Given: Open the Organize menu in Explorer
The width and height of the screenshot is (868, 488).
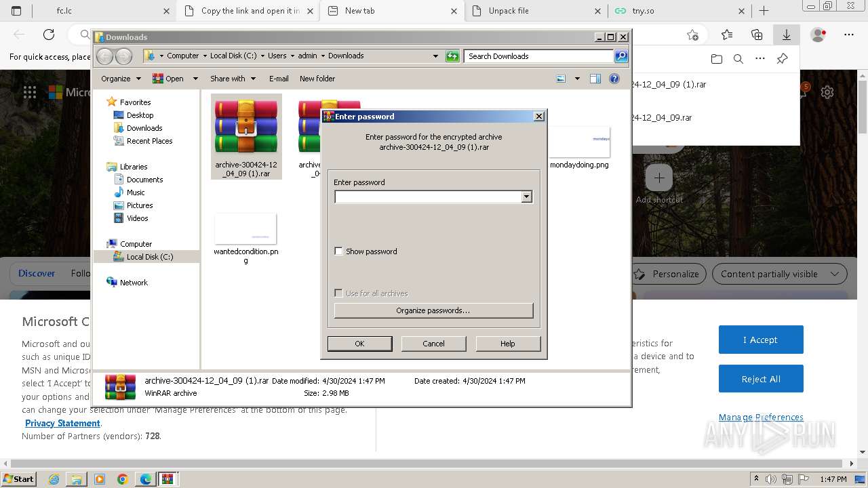Looking at the screenshot, I should point(121,79).
